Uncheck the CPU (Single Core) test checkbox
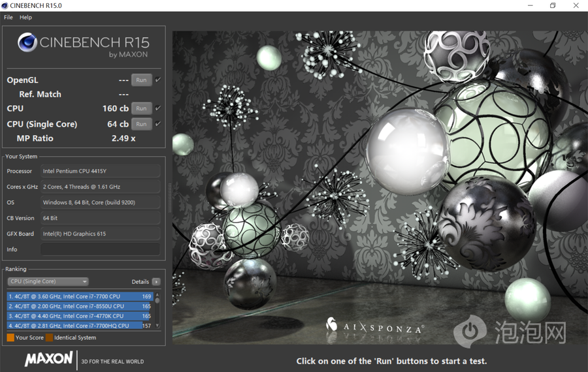588x372 pixels. tap(158, 124)
